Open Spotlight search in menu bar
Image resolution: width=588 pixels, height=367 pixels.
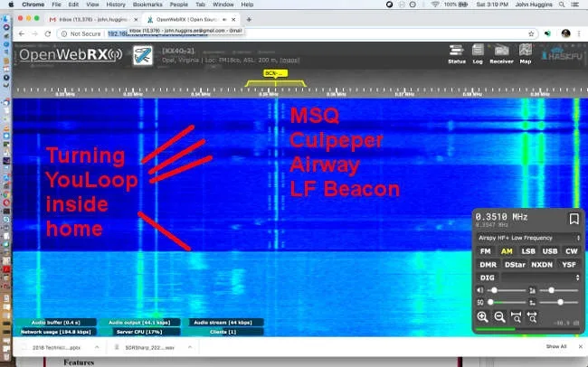pyautogui.click(x=562, y=5)
